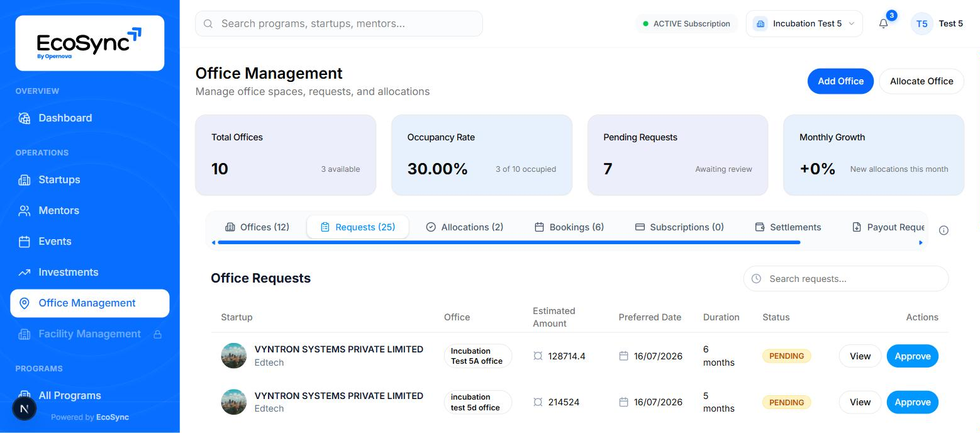This screenshot has width=980, height=433.
Task: Approve the Incubation Test 5A office request
Action: click(x=912, y=356)
